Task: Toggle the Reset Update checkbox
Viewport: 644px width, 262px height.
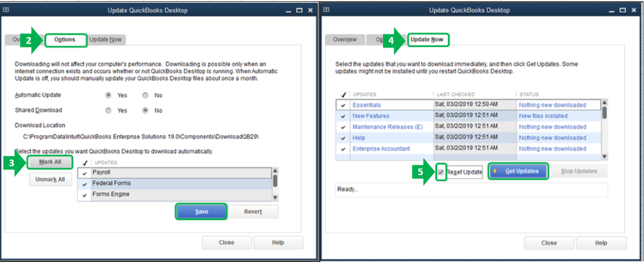Action: (441, 173)
